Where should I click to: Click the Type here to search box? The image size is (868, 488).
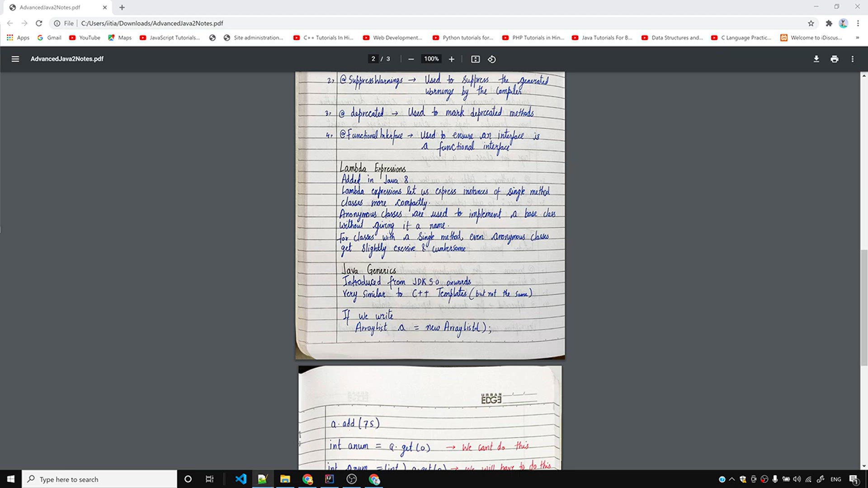tap(99, 479)
